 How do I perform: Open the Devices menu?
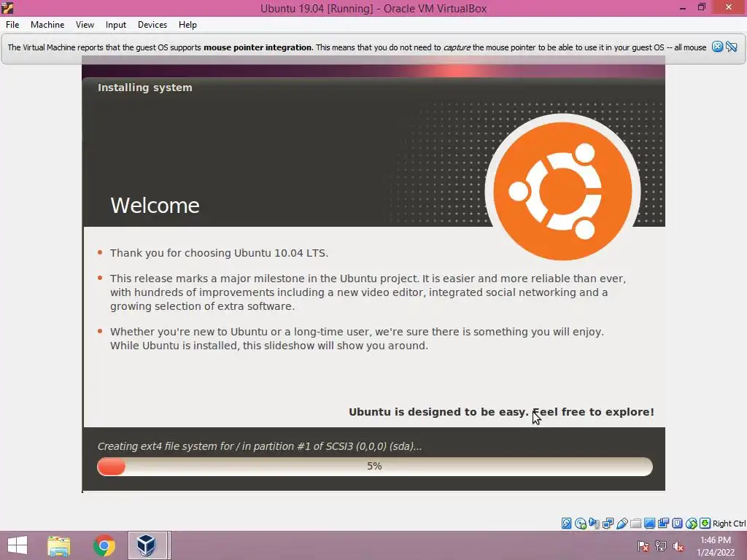point(152,25)
